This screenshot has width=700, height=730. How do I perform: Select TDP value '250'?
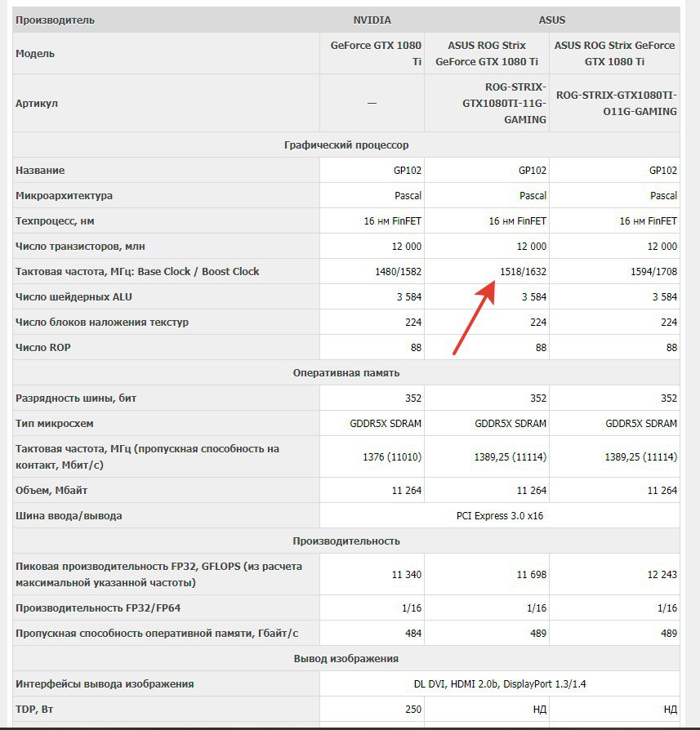click(x=413, y=709)
